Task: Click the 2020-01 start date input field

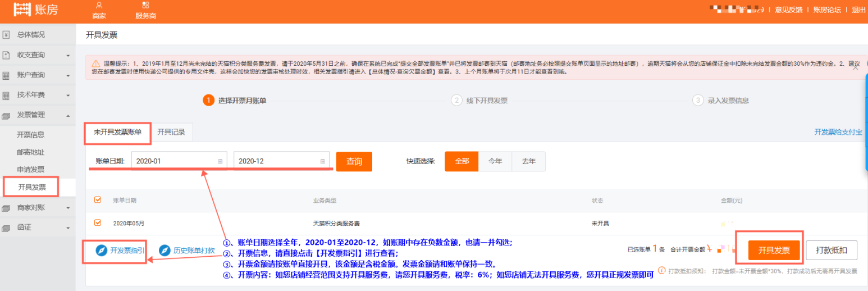Action: coord(174,161)
